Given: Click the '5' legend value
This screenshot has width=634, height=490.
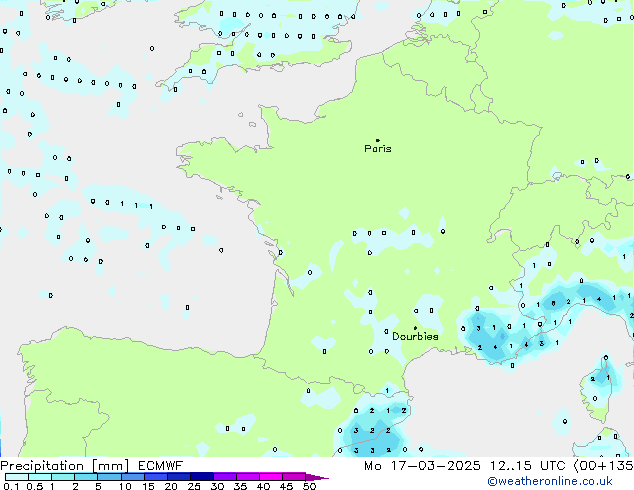Looking at the screenshot, I should tap(98, 486).
